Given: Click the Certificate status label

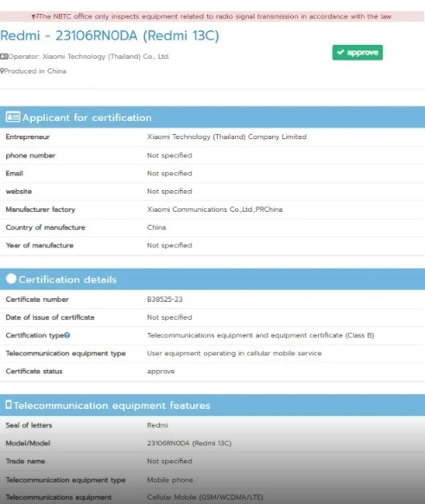Looking at the screenshot, I should [x=34, y=371].
